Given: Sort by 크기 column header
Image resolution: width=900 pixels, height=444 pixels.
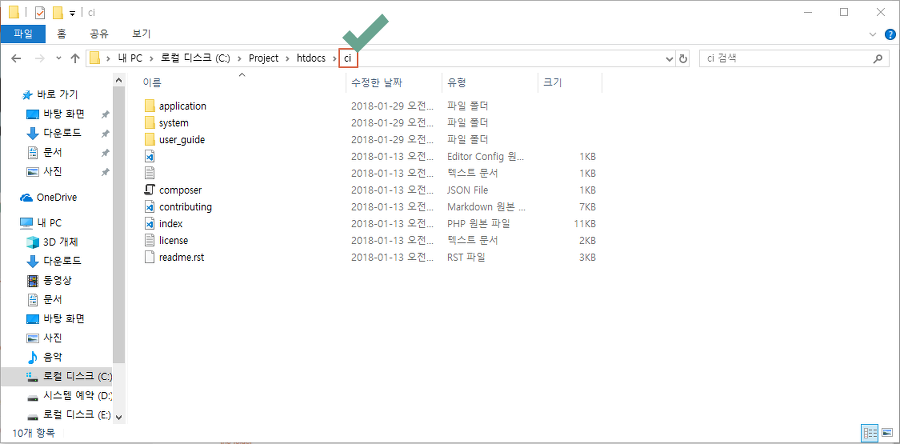Looking at the screenshot, I should pyautogui.click(x=552, y=83).
